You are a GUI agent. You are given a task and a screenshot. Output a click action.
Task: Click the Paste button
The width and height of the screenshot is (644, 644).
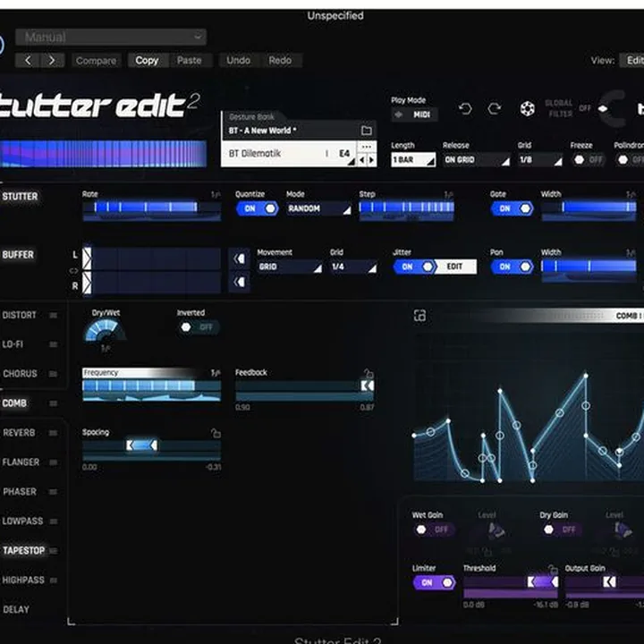click(x=190, y=61)
